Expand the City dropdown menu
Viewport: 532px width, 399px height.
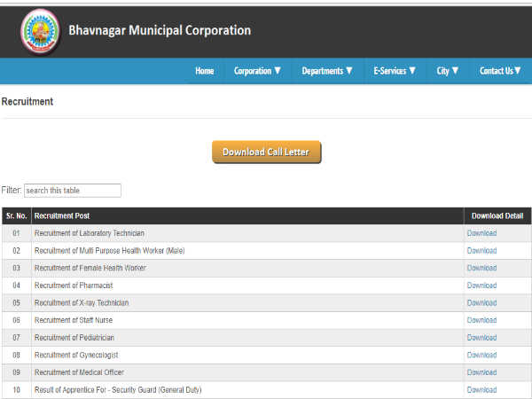(448, 71)
